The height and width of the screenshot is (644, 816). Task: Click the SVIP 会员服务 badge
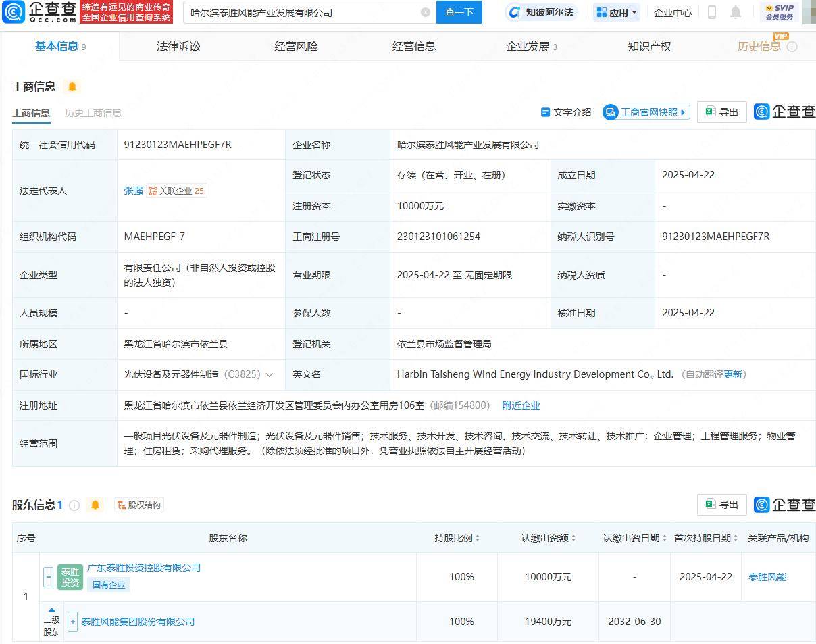[x=780, y=12]
